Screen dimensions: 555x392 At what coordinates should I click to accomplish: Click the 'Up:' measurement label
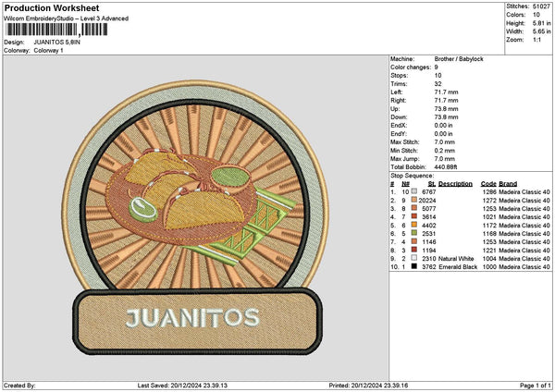pos(395,109)
